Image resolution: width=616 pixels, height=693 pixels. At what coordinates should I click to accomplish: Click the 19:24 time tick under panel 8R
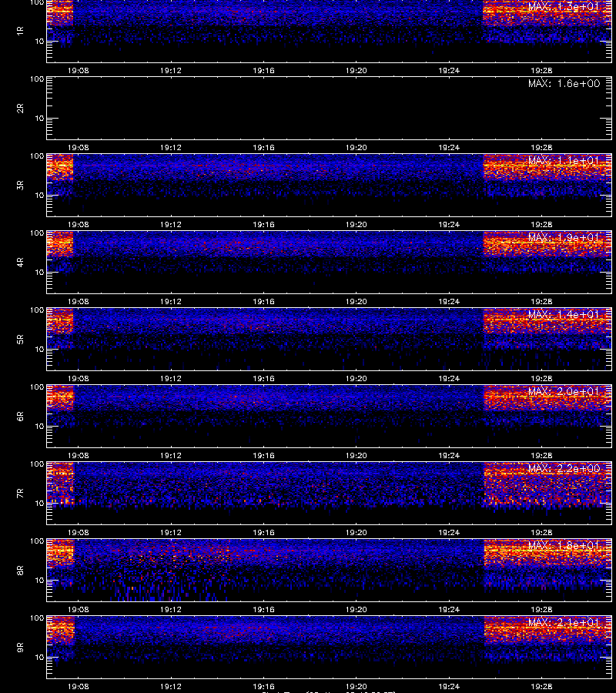click(x=449, y=610)
